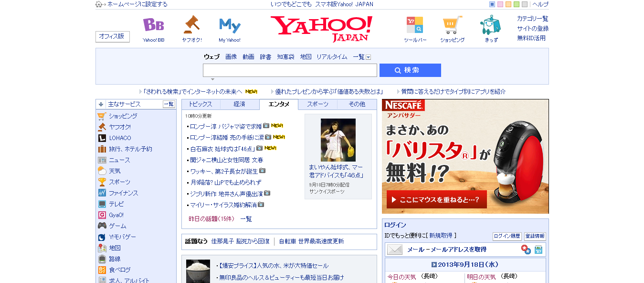Image resolution: width=644 pixels, height=283 pixels.
Task: Click the 検索 search button
Action: pyautogui.click(x=410, y=70)
